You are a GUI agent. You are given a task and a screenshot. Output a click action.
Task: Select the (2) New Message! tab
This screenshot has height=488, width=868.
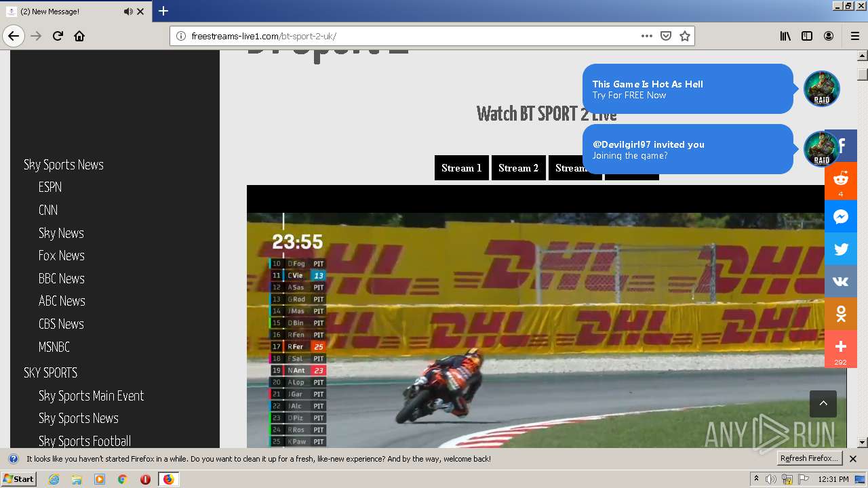(x=76, y=12)
